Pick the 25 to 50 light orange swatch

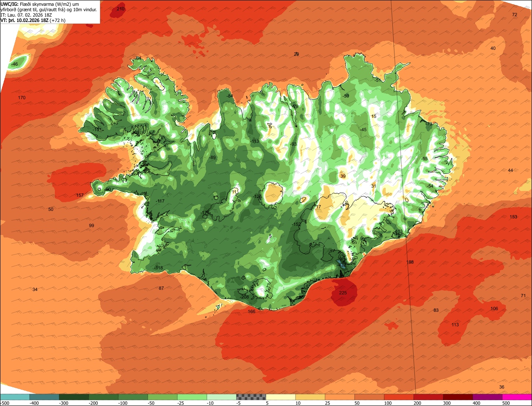[340, 397]
